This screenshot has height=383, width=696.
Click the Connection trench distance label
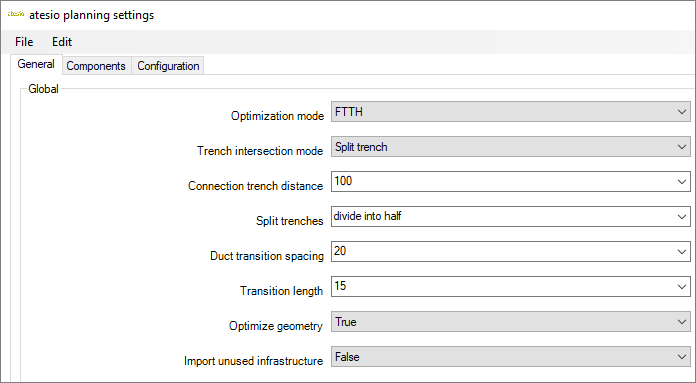[x=255, y=186]
